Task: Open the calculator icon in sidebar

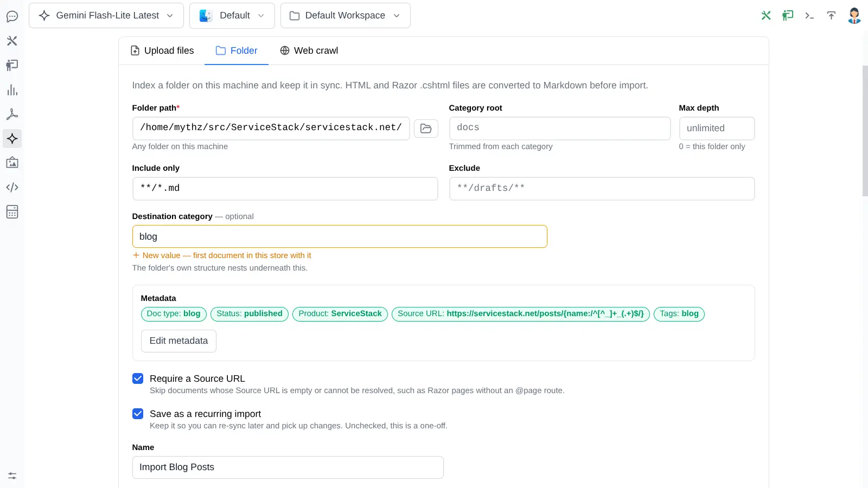Action: pyautogui.click(x=12, y=211)
